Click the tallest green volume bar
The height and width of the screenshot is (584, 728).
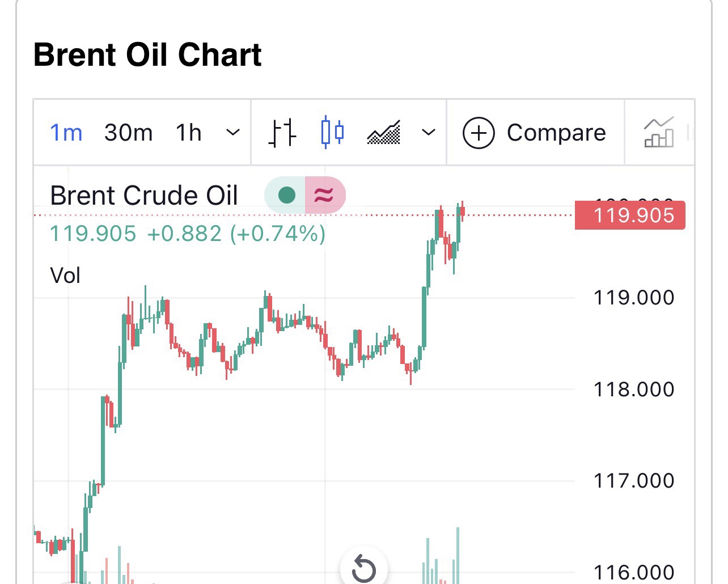(x=458, y=556)
